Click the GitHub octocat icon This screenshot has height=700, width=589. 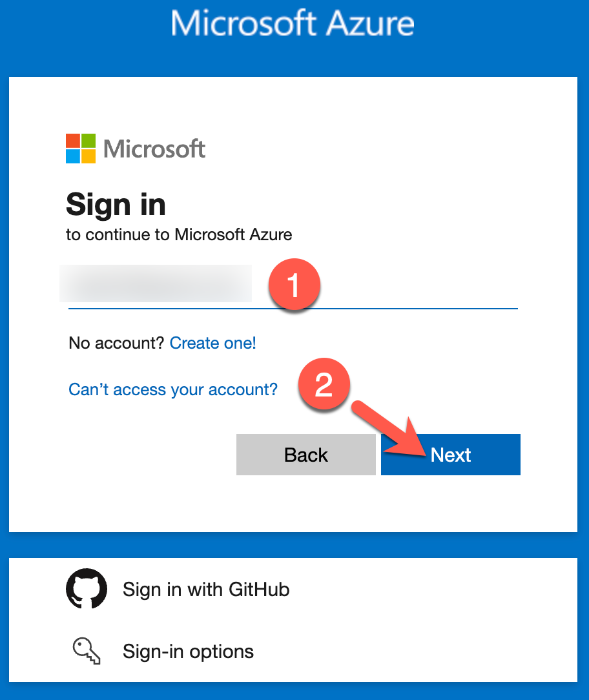click(x=87, y=588)
